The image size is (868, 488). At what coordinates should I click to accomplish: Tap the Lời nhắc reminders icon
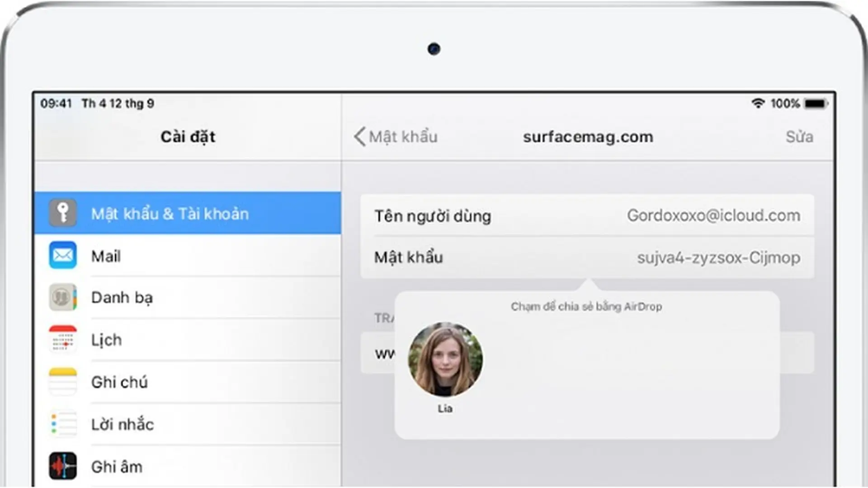click(63, 424)
